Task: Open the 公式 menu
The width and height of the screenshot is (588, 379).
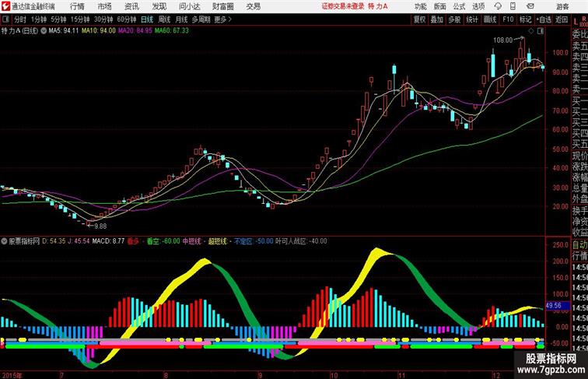Action: point(459,6)
